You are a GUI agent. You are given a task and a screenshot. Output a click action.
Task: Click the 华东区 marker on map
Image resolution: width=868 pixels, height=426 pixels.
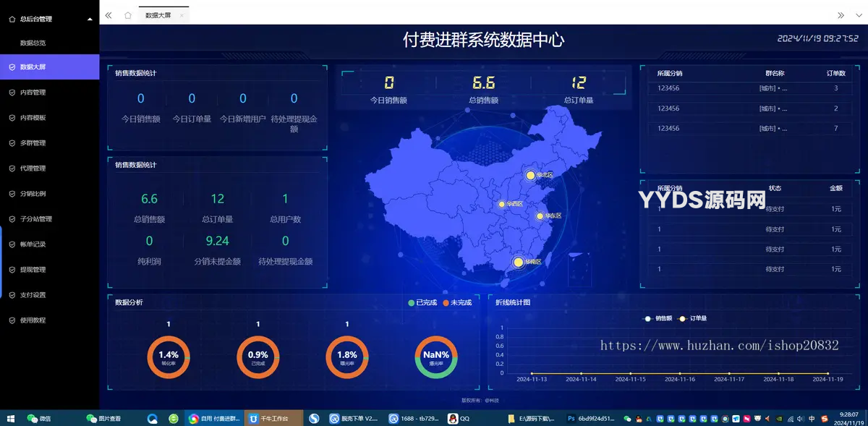[540, 216]
